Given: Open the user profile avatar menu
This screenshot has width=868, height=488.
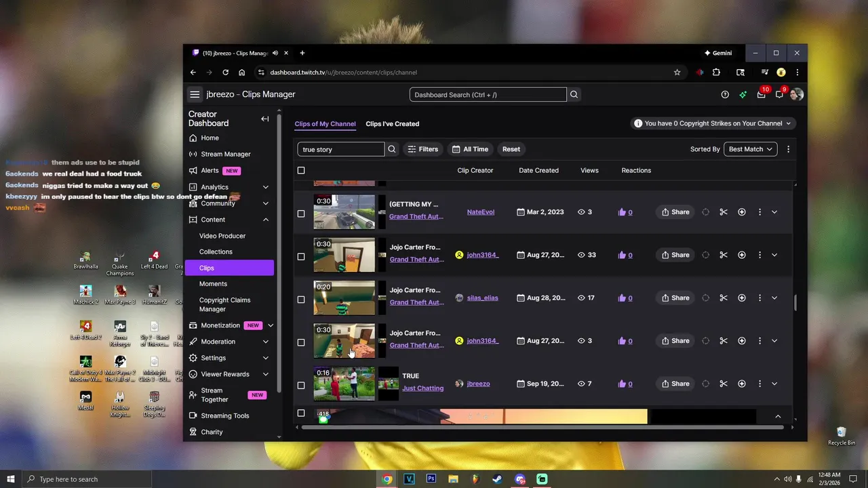Looking at the screenshot, I should point(797,94).
